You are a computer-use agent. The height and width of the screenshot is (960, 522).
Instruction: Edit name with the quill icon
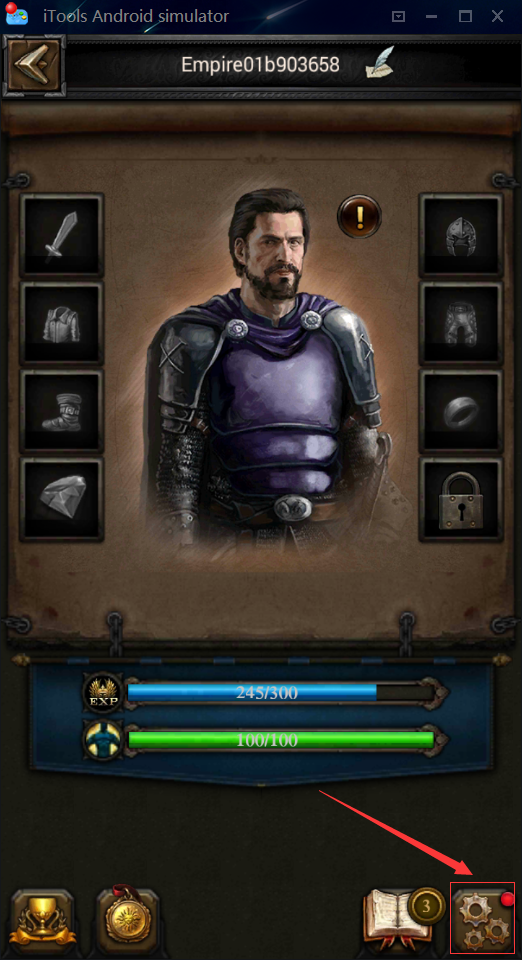(x=379, y=65)
